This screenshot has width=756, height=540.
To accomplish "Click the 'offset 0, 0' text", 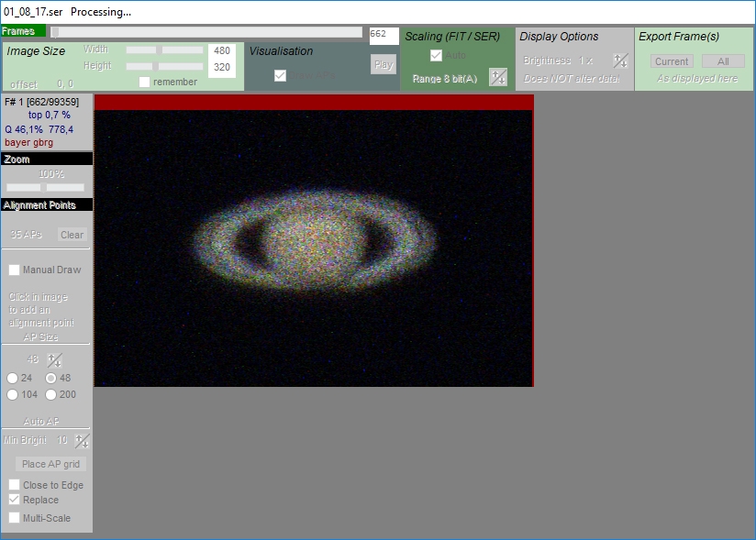I will [x=42, y=84].
